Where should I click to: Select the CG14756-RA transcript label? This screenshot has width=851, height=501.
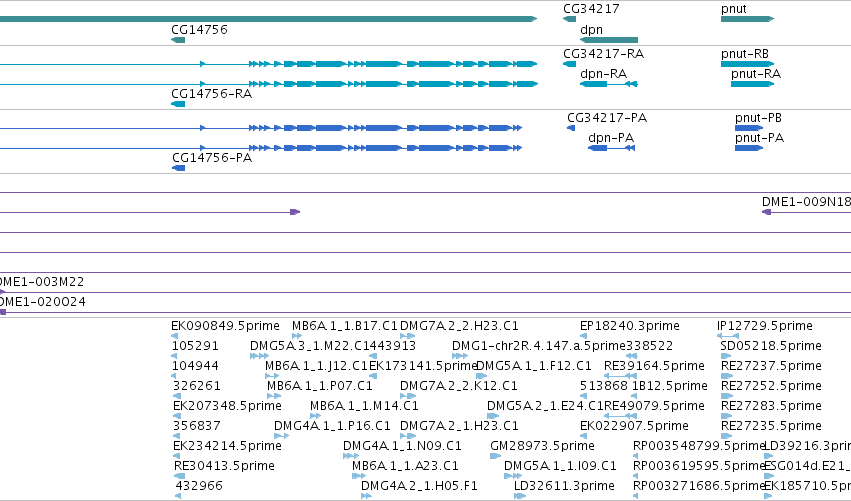(x=212, y=94)
